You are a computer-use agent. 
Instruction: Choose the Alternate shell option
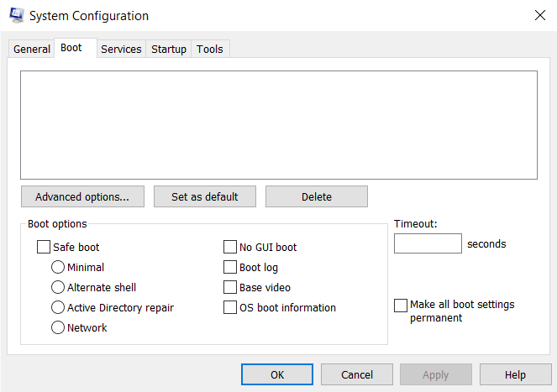(x=58, y=287)
